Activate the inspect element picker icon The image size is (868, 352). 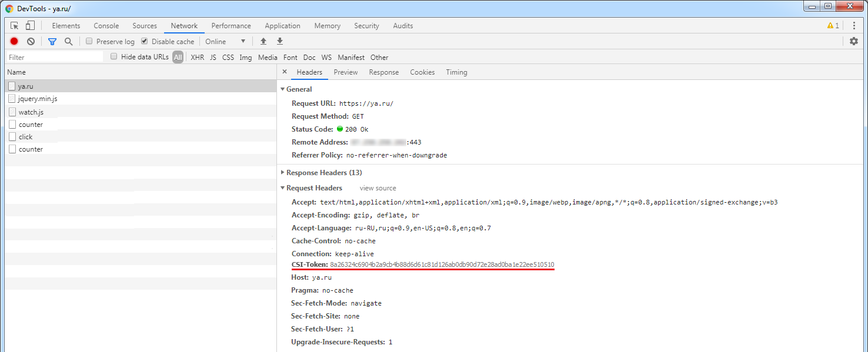[x=15, y=26]
